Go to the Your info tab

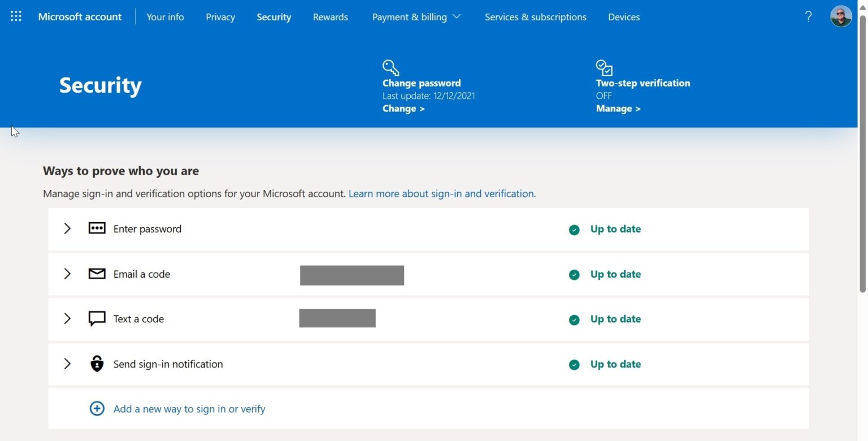(x=165, y=17)
